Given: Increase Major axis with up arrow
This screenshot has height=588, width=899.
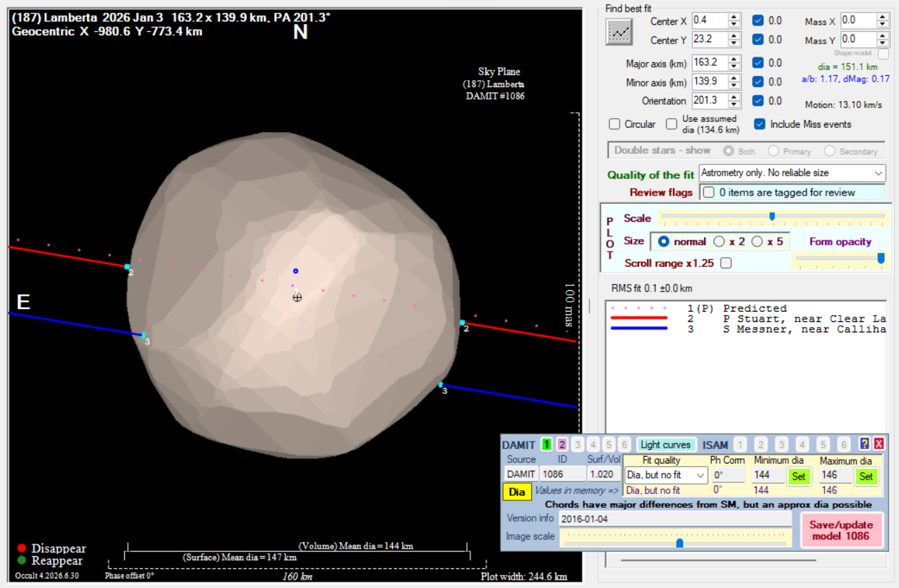Looking at the screenshot, I should click(x=734, y=59).
